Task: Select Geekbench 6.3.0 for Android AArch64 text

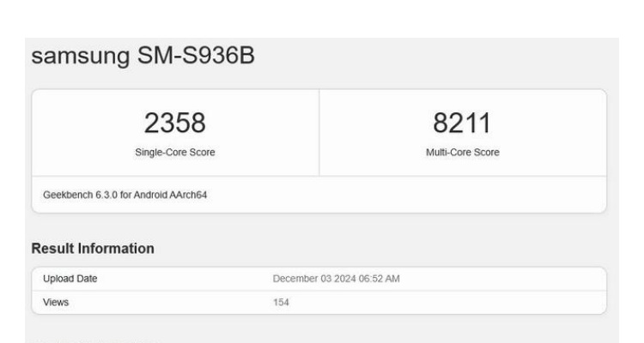Action: (x=125, y=195)
